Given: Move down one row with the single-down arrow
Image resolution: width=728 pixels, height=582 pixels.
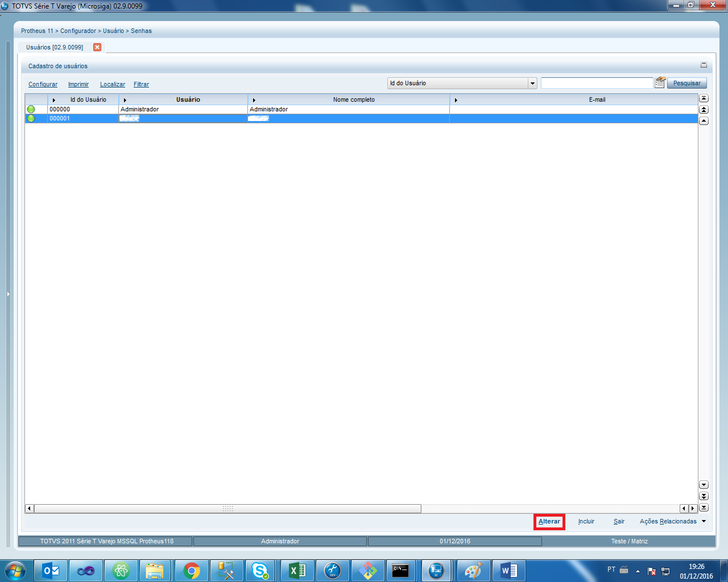Looking at the screenshot, I should [x=704, y=485].
